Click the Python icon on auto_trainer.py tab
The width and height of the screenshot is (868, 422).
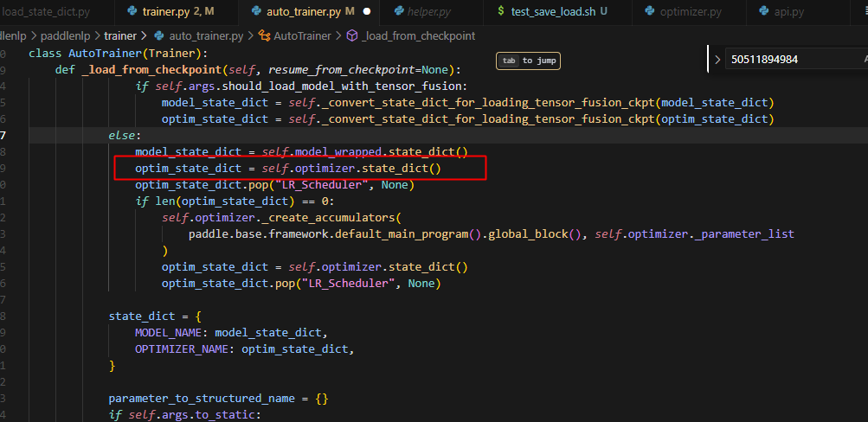[259, 12]
